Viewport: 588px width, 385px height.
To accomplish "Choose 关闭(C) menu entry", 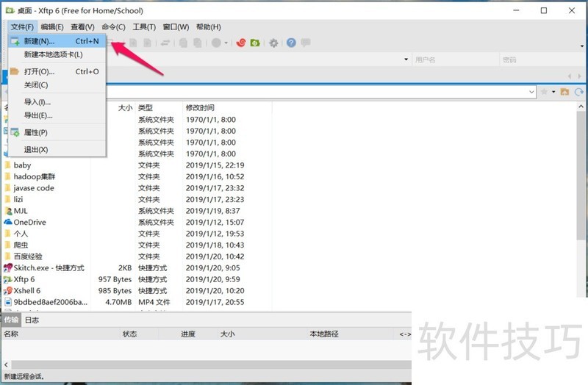I will [57, 85].
